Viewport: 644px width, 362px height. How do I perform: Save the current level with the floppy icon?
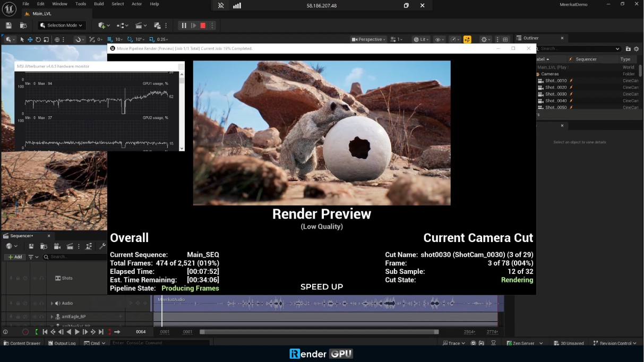[x=8, y=25]
